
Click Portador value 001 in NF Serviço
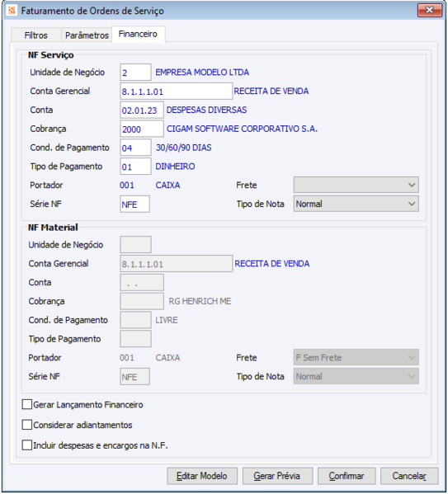127,186
